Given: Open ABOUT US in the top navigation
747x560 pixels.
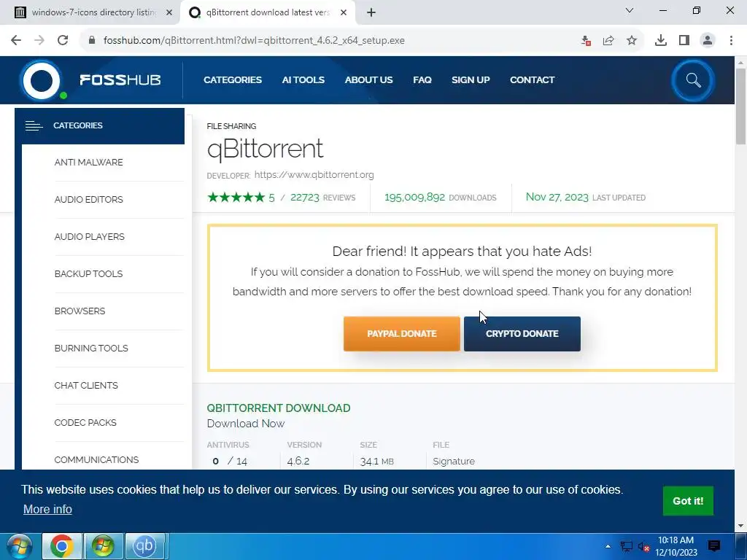Looking at the screenshot, I should pyautogui.click(x=368, y=80).
